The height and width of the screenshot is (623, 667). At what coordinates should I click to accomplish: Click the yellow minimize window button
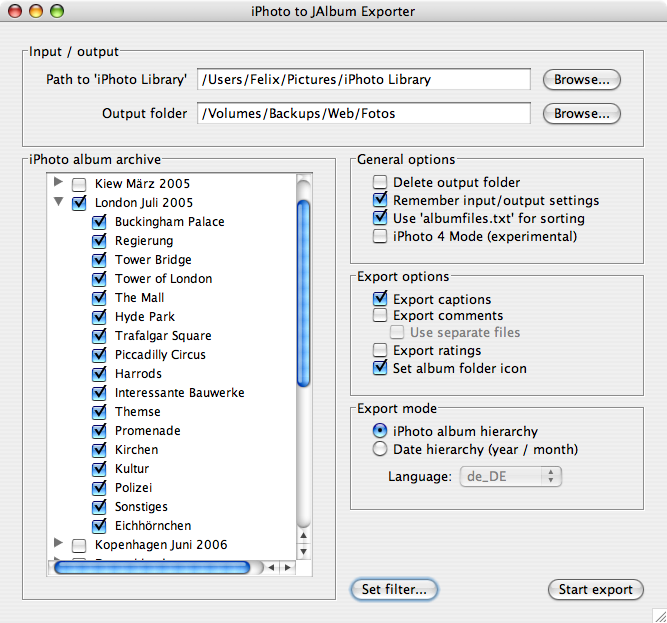coord(36,11)
